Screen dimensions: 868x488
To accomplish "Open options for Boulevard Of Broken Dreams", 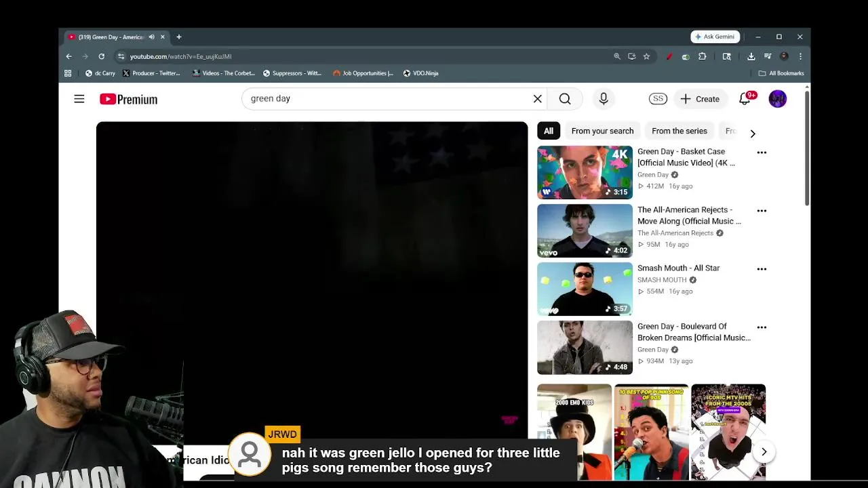I will point(762,327).
